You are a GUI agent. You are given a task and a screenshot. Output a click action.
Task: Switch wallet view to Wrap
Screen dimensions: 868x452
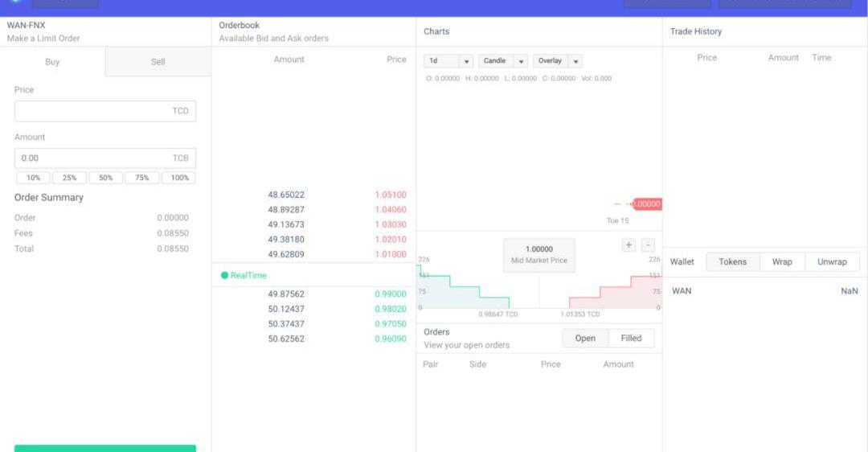[x=782, y=262]
